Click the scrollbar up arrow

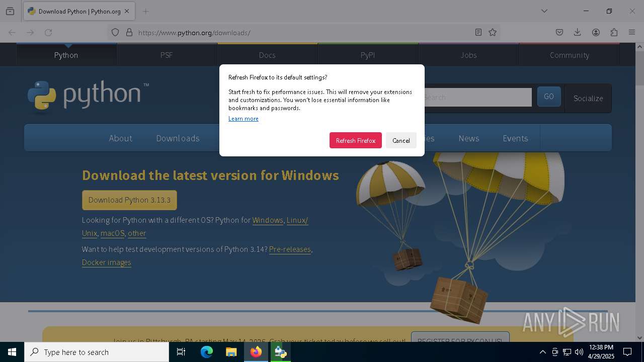(x=639, y=47)
